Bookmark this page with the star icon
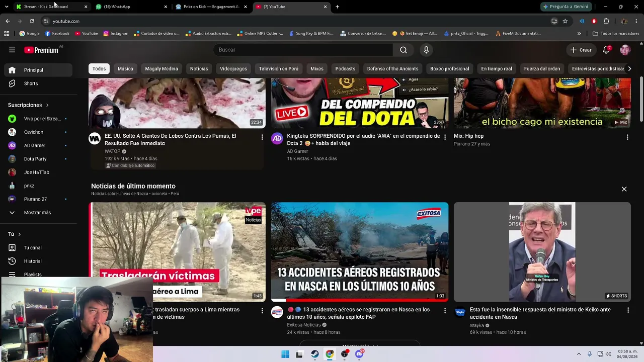This screenshot has height=362, width=644. (565, 21)
